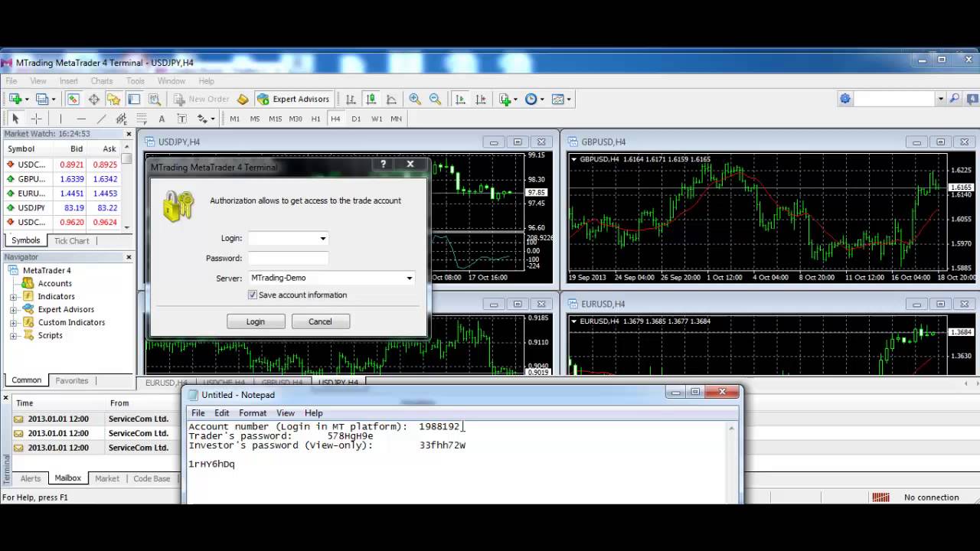Click the Expert Advisors toolbar button

pos(293,99)
